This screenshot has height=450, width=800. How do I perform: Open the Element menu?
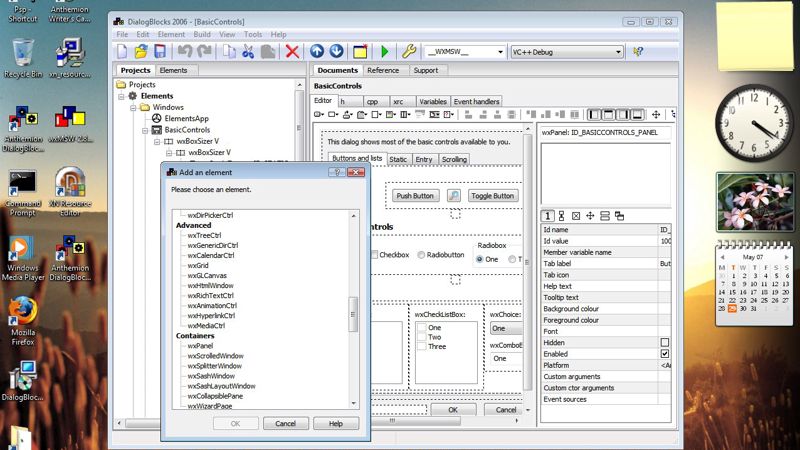(171, 34)
